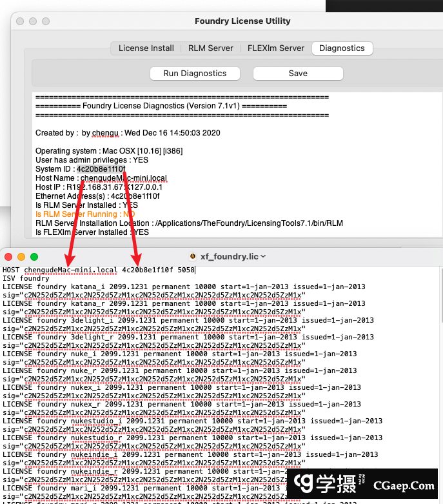This screenshot has width=443, height=504.
Task: Zoom the xf_foundry.lic window with green button
Action: point(34,257)
